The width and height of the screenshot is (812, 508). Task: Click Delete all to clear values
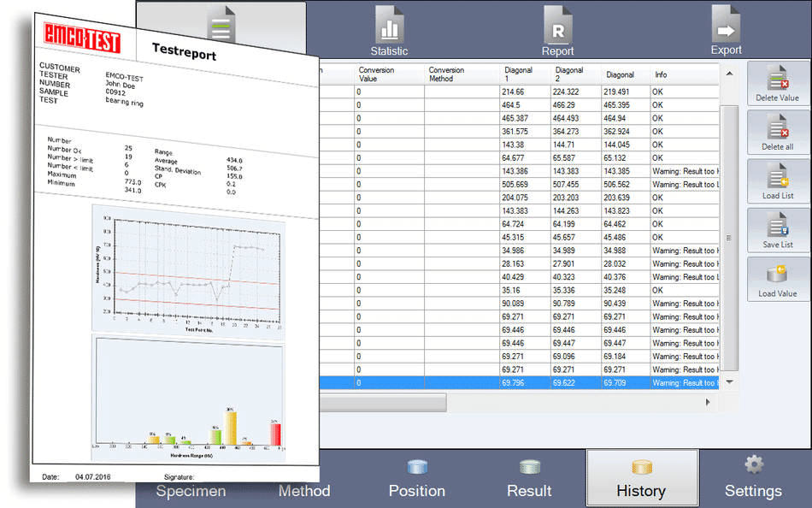(x=777, y=132)
